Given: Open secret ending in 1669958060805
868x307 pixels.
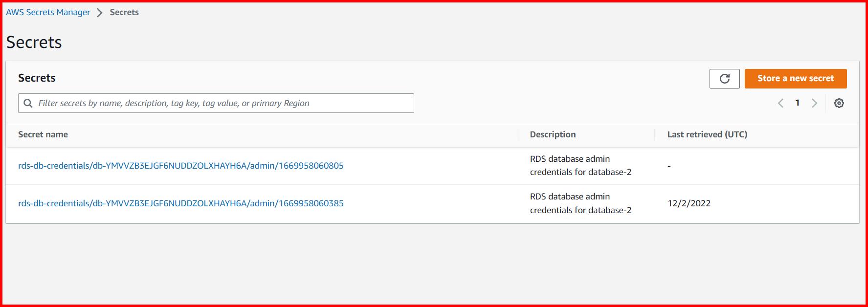Looking at the screenshot, I should [x=181, y=166].
